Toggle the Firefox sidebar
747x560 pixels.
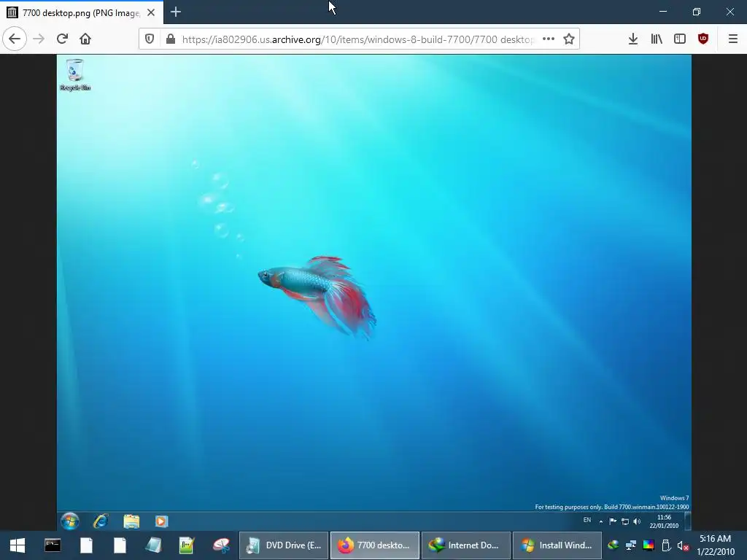tap(680, 39)
